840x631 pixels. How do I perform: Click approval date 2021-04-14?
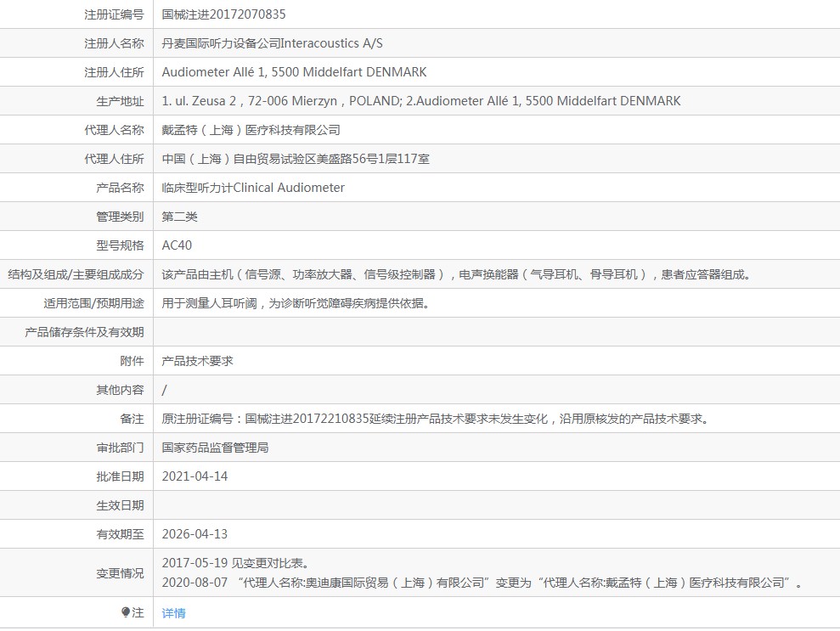pos(195,476)
